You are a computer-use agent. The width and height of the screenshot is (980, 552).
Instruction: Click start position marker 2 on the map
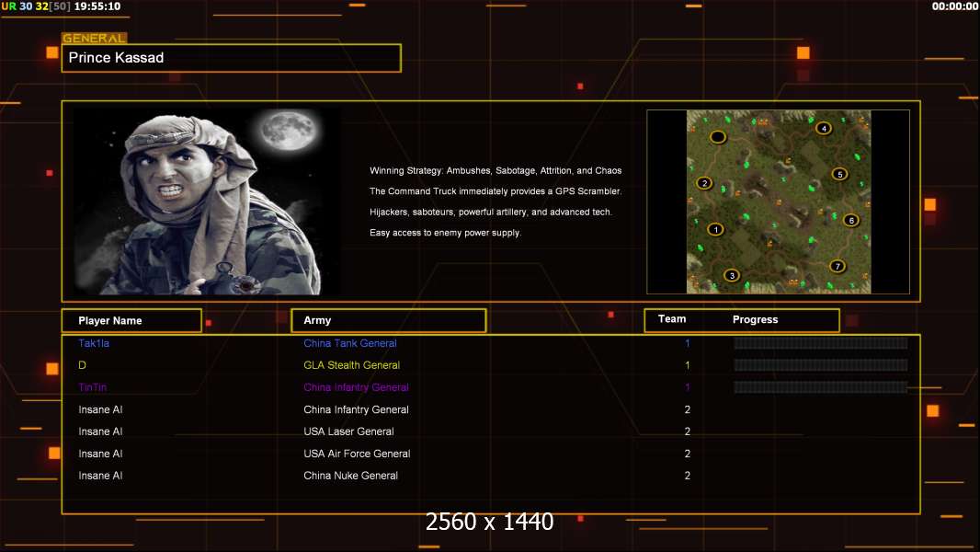pos(704,183)
